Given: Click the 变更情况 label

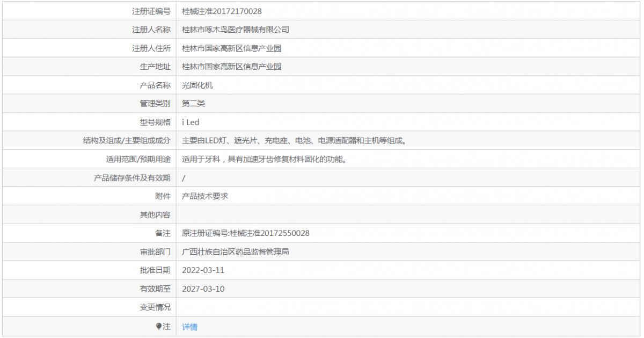Looking at the screenshot, I should pos(155,307).
